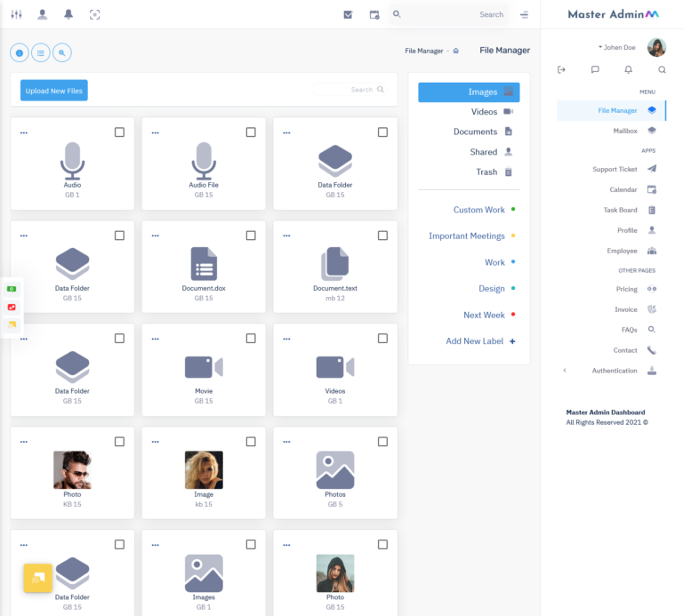683x616 pixels.
Task: Click the yellow chat icon on left edge
Action: 12,324
